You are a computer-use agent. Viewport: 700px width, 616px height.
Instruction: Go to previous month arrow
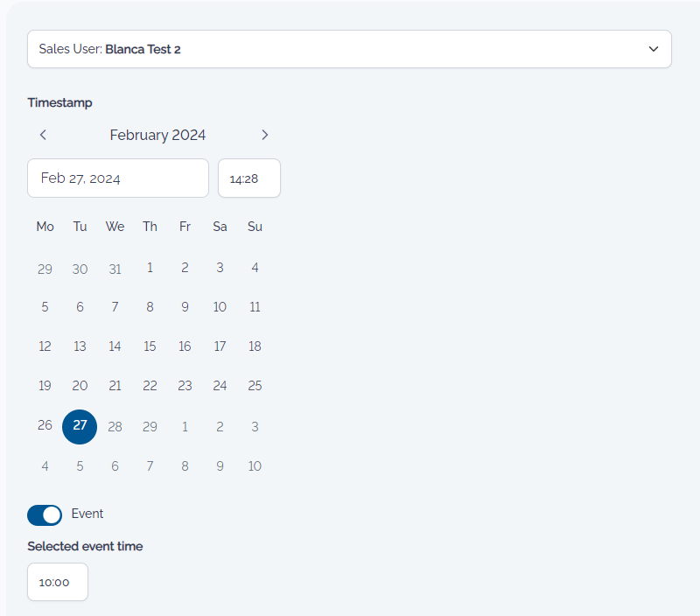tap(43, 135)
